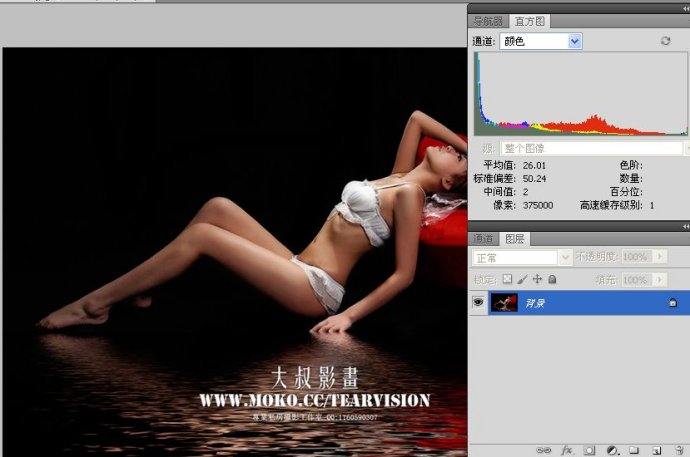
Task: Collapse the histogram panel group arrows
Action: (x=686, y=8)
